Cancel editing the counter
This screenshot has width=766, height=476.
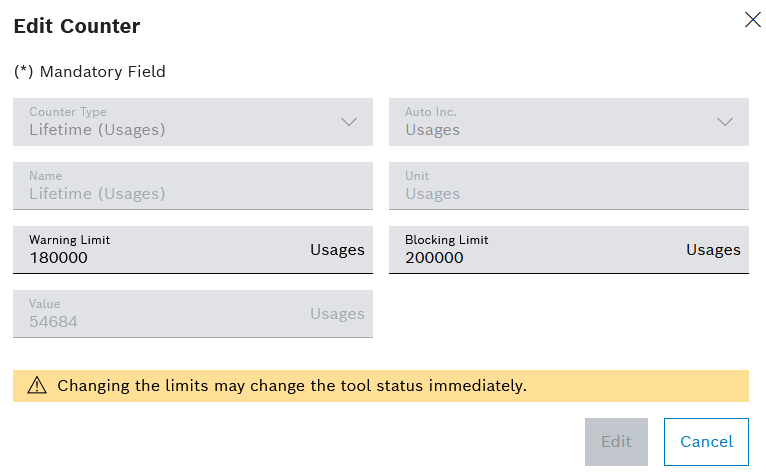(x=706, y=442)
